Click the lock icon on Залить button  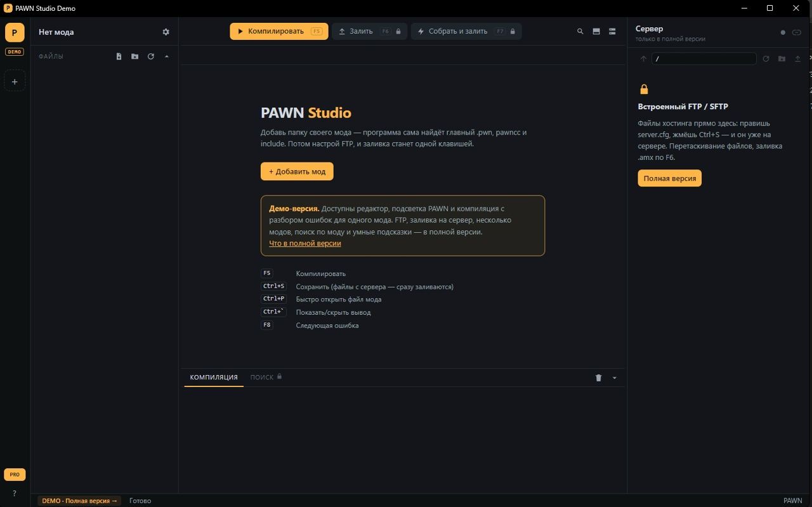pos(398,31)
